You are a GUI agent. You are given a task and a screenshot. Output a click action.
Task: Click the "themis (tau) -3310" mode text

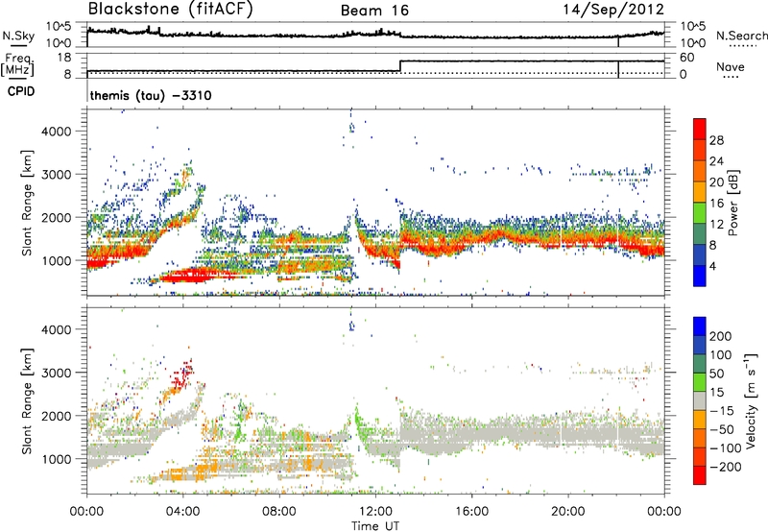click(151, 95)
